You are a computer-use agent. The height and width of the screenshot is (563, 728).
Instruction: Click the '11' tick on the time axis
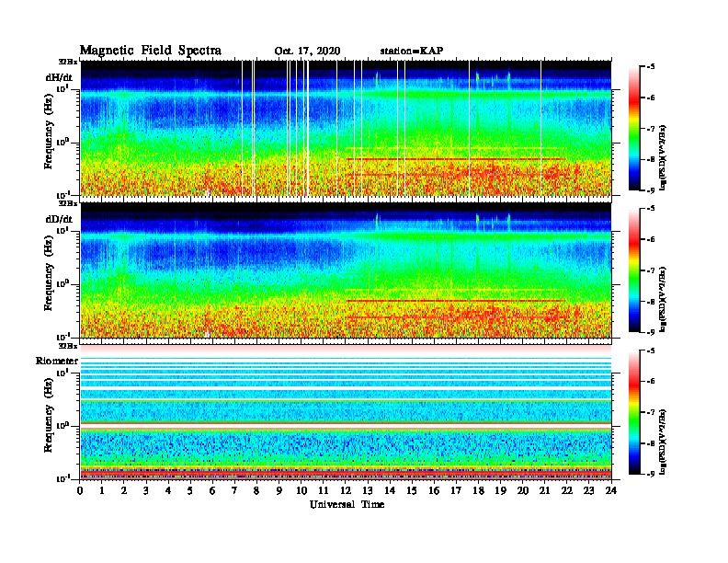tap(324, 490)
